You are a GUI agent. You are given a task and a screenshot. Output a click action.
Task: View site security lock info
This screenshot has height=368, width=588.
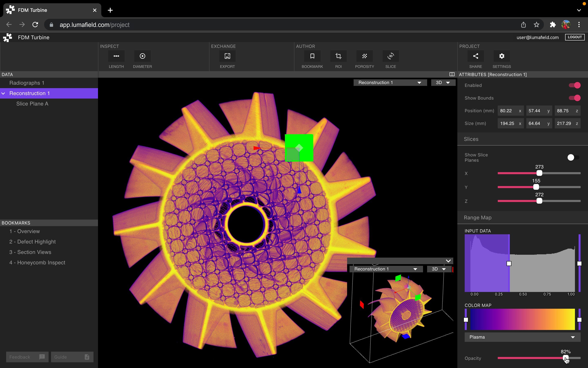[51, 25]
